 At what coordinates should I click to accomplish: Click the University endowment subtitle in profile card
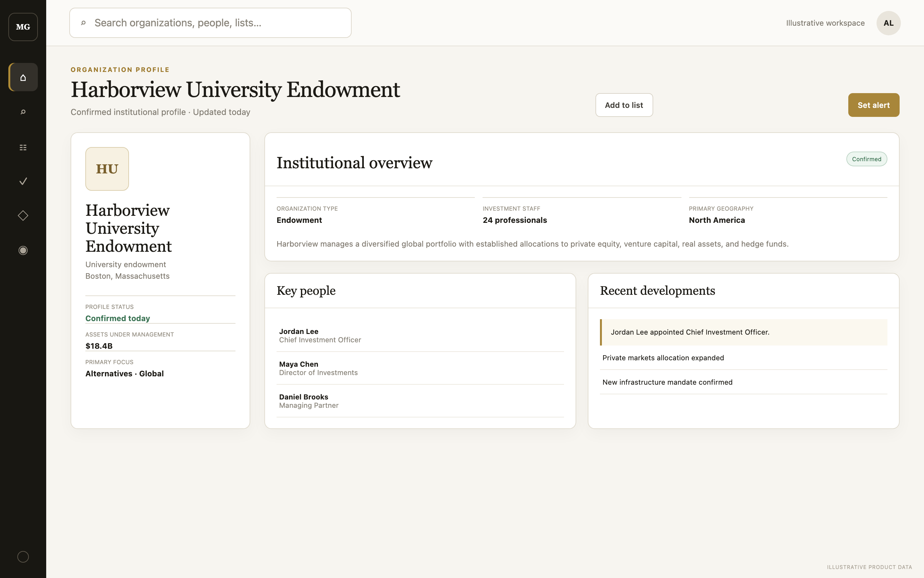[126, 265]
